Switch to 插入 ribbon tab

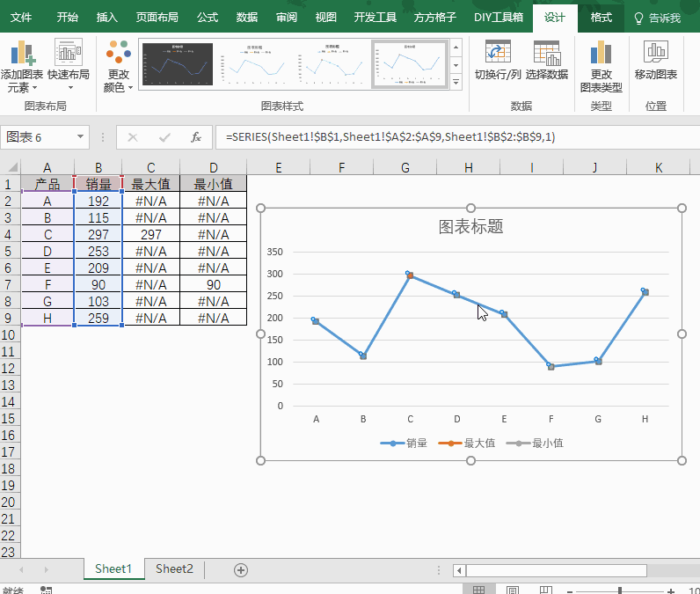(x=107, y=18)
